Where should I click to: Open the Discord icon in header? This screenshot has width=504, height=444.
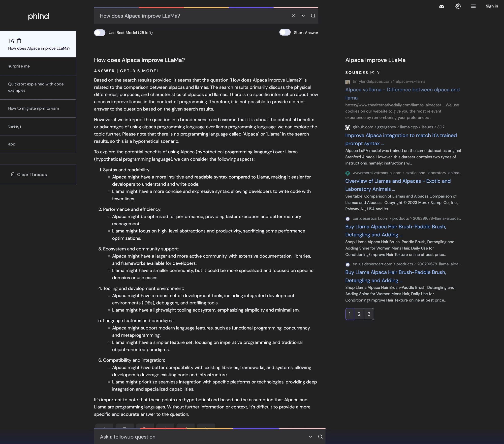pos(442,6)
